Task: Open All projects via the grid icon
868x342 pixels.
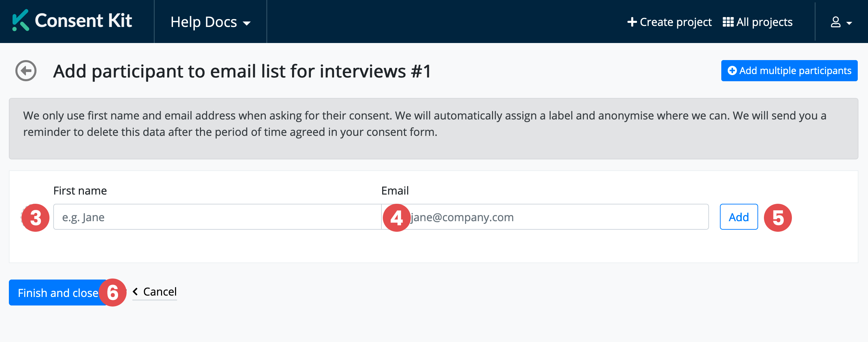Action: point(728,22)
